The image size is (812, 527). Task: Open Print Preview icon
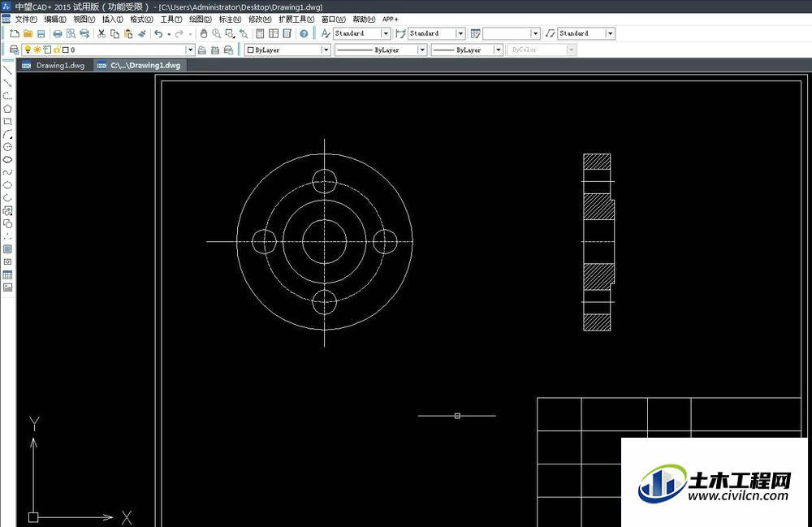click(x=71, y=33)
